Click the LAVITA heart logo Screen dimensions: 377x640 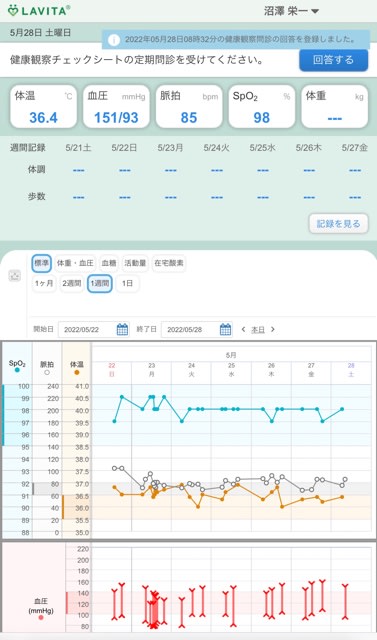[x=13, y=10]
